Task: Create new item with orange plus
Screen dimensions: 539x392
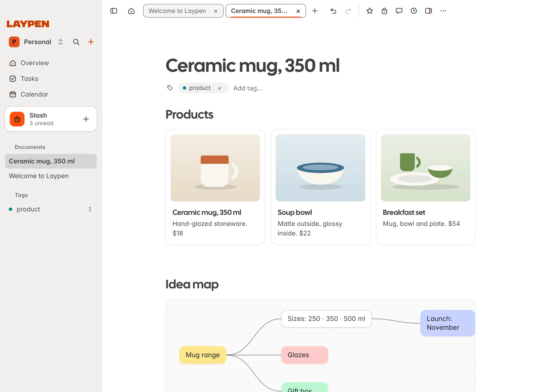Action: (x=91, y=42)
